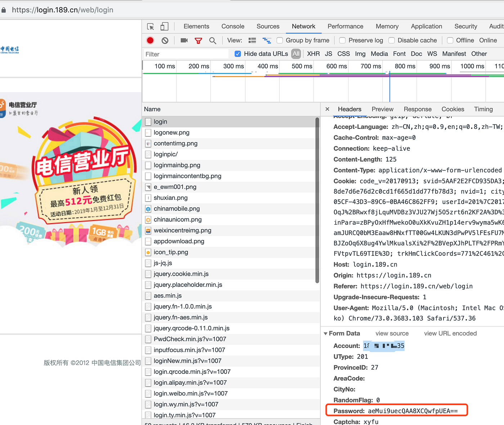Filter requests by XHR

click(x=313, y=54)
